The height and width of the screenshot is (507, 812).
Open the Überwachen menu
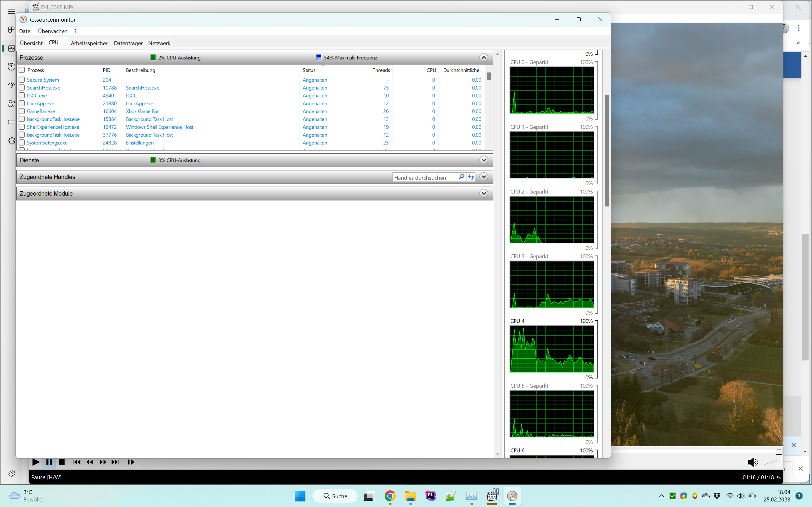[53, 31]
